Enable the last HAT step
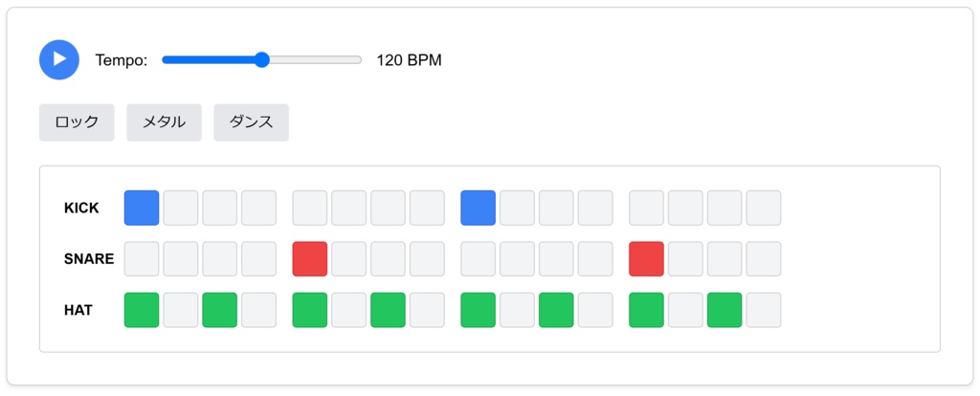 coord(764,310)
